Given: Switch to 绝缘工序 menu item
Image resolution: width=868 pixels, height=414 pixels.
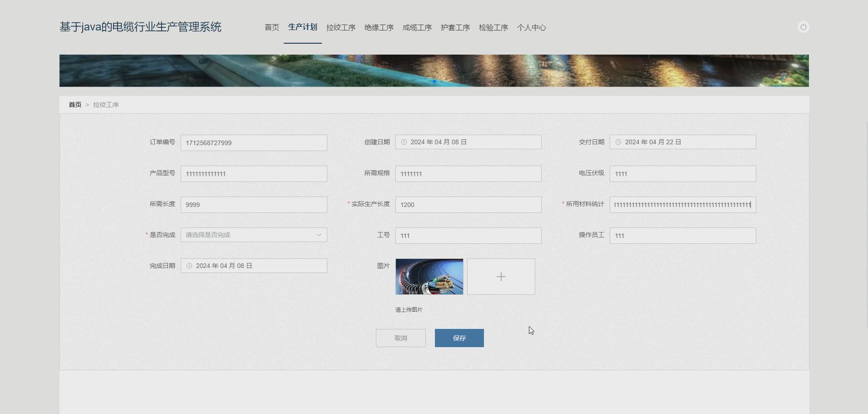Looking at the screenshot, I should 379,28.
